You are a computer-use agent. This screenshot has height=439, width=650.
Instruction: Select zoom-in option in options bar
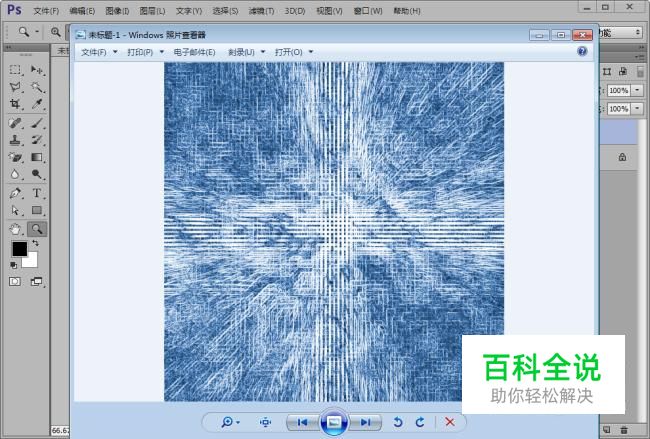tap(56, 32)
